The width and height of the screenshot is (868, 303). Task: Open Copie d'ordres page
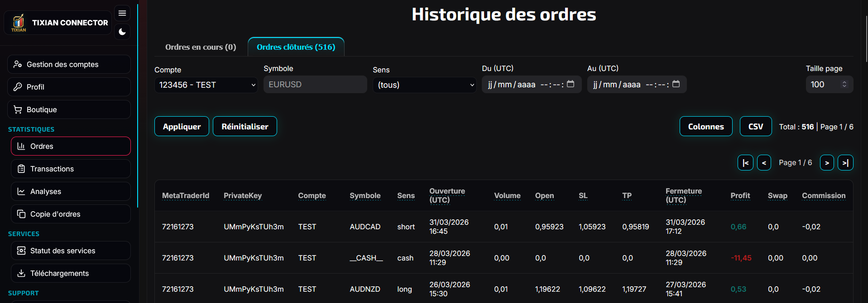tap(71, 214)
